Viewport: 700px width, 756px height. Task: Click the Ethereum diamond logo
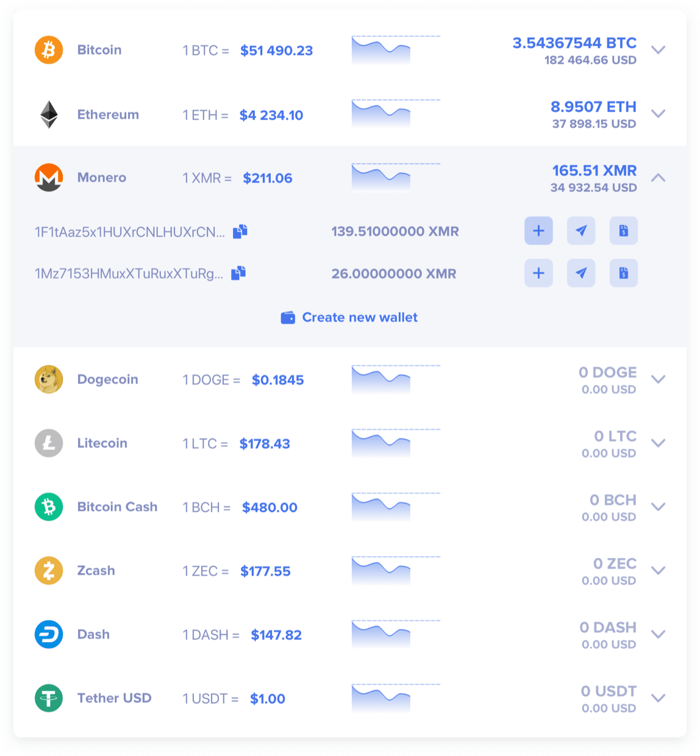(49, 114)
